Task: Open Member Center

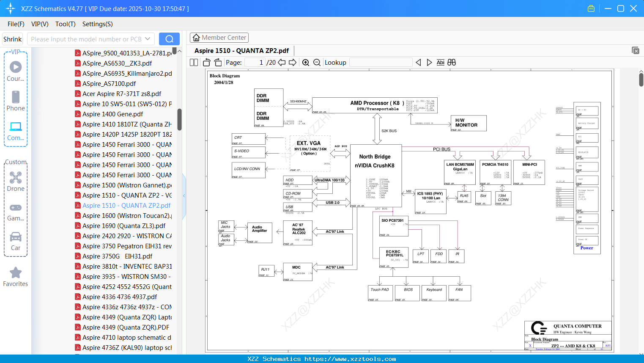Action: click(x=219, y=38)
